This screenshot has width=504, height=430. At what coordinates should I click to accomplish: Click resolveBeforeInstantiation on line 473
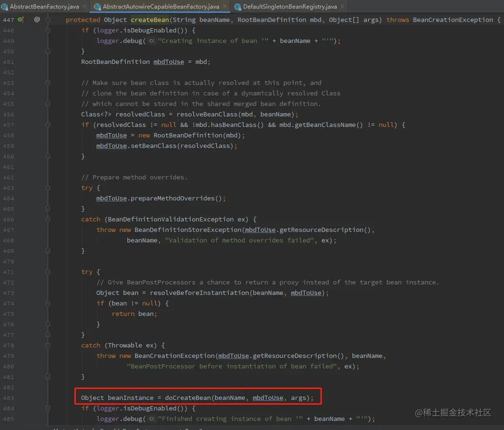(199, 293)
